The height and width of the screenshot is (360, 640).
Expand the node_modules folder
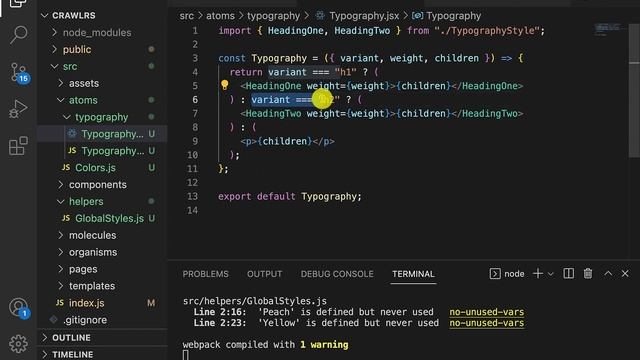click(102, 32)
